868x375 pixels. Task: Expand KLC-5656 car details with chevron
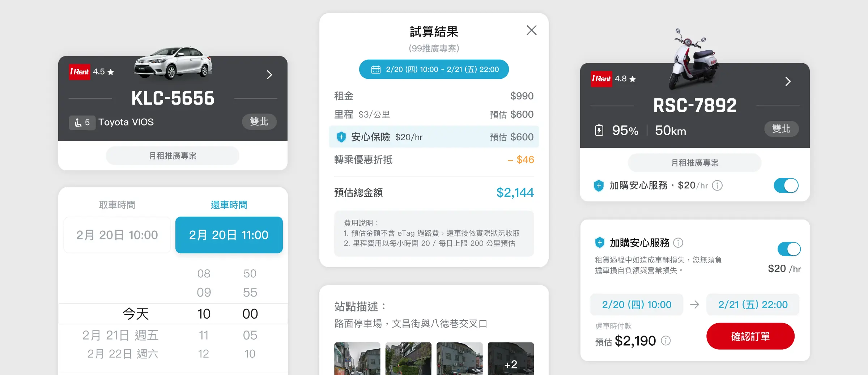pos(269,75)
